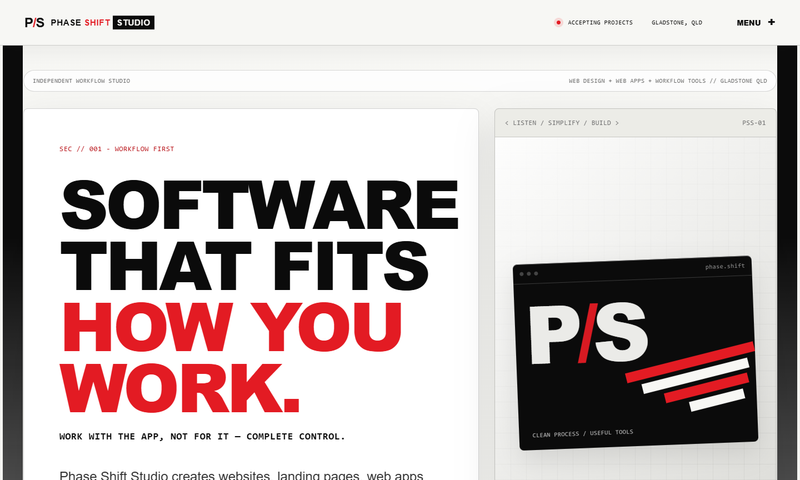800x480 pixels.
Task: Click the phase.shift mock window graphic
Action: coord(635,353)
